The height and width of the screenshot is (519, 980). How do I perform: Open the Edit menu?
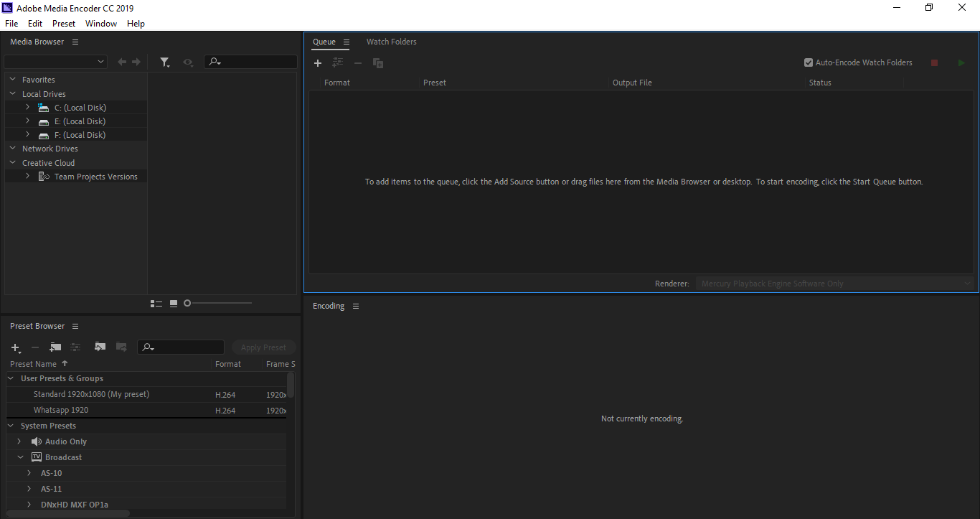pyautogui.click(x=35, y=24)
